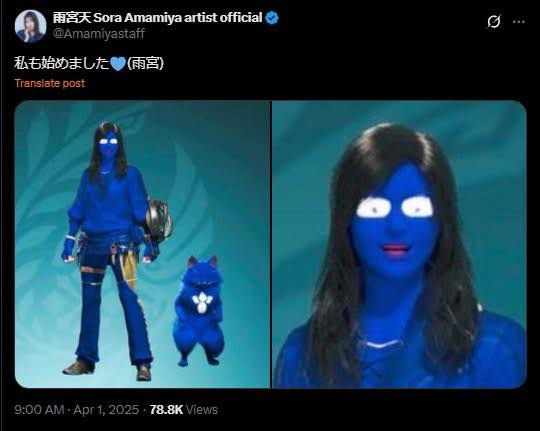540x431 pixels.
Task: Click the Views label beside the count
Action: [202, 410]
